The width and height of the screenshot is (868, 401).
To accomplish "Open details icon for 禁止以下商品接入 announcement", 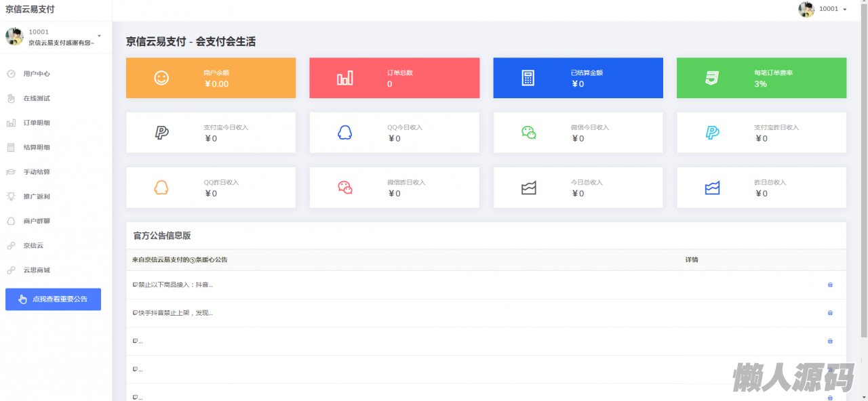I will (x=830, y=284).
